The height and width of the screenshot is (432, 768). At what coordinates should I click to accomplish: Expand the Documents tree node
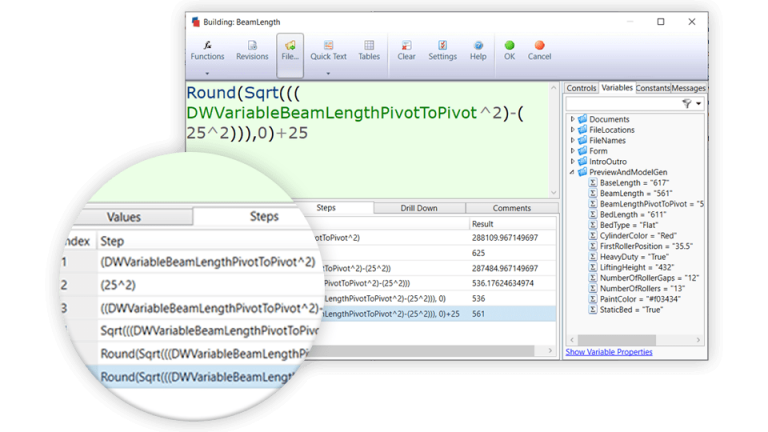573,119
